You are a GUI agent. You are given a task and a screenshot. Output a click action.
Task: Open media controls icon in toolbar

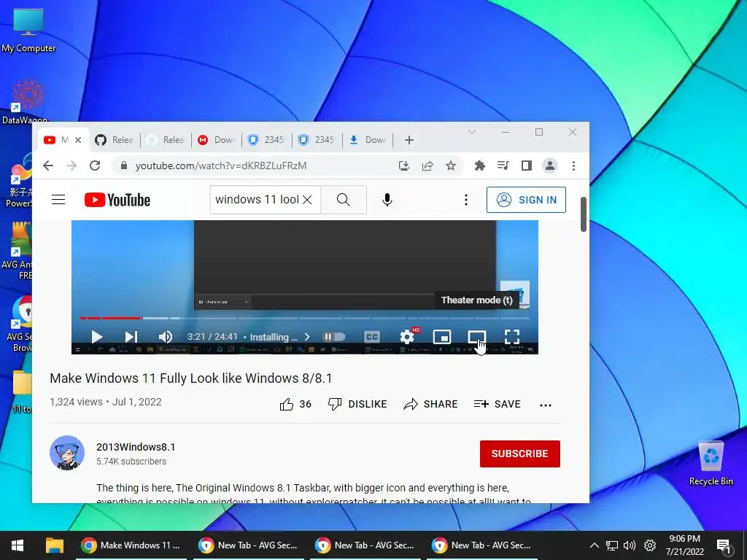click(x=503, y=166)
